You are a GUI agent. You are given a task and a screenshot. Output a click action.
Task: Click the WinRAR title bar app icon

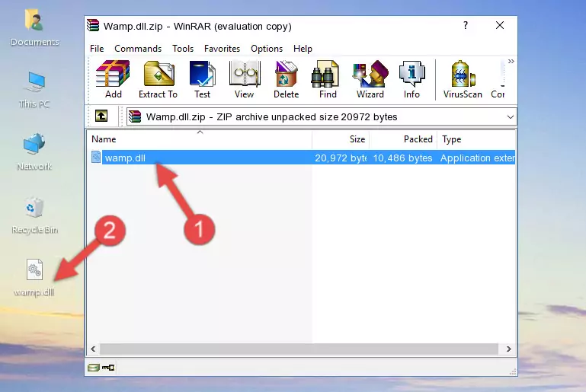pos(93,25)
